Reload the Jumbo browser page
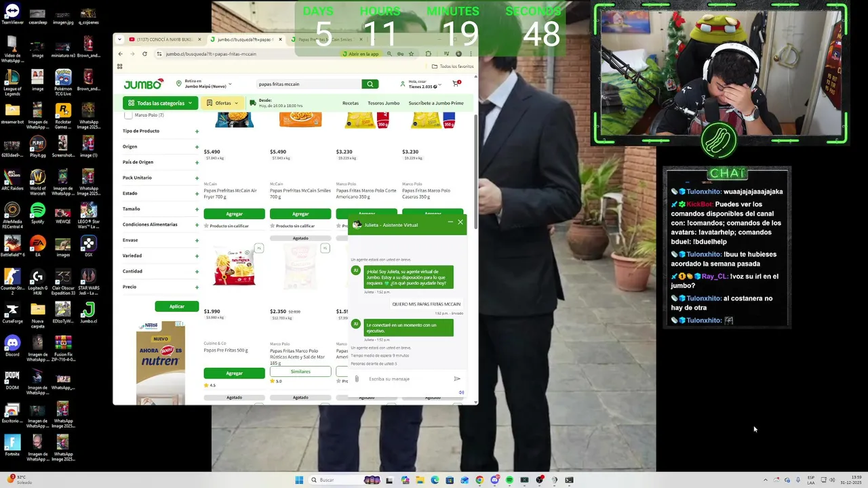This screenshot has width=868, height=488. tap(144, 54)
